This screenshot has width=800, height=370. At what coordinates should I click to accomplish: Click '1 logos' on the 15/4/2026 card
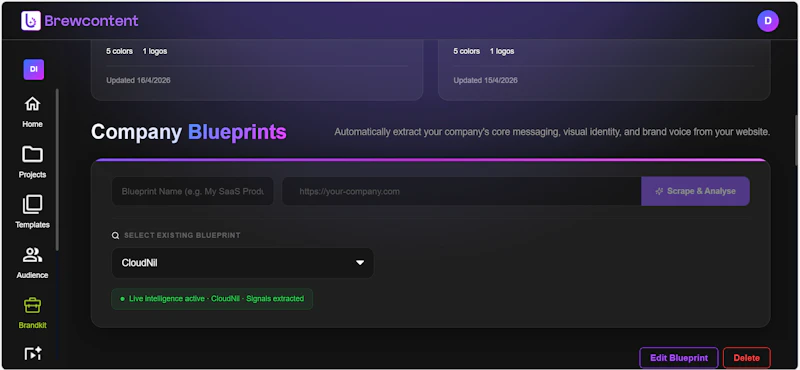(502, 51)
